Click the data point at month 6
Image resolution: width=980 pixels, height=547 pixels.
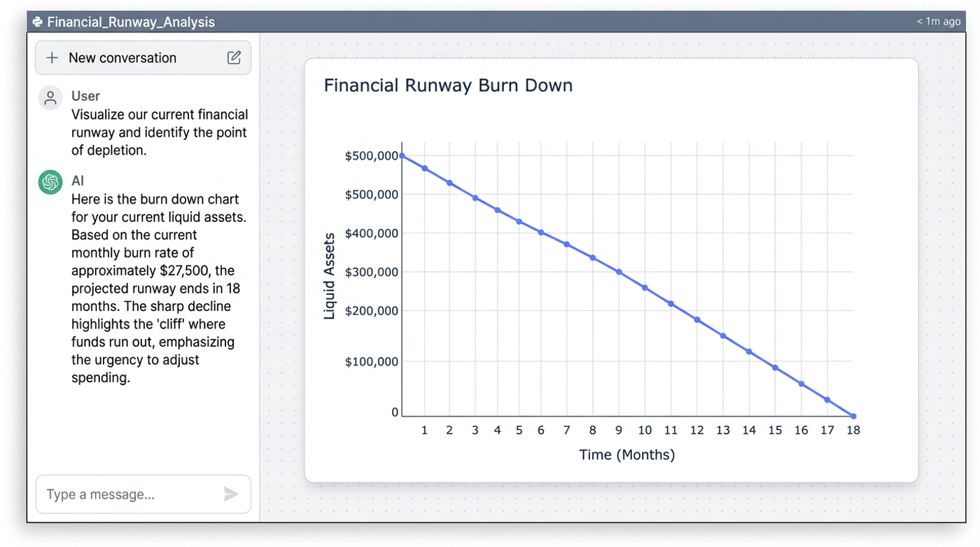tap(540, 232)
